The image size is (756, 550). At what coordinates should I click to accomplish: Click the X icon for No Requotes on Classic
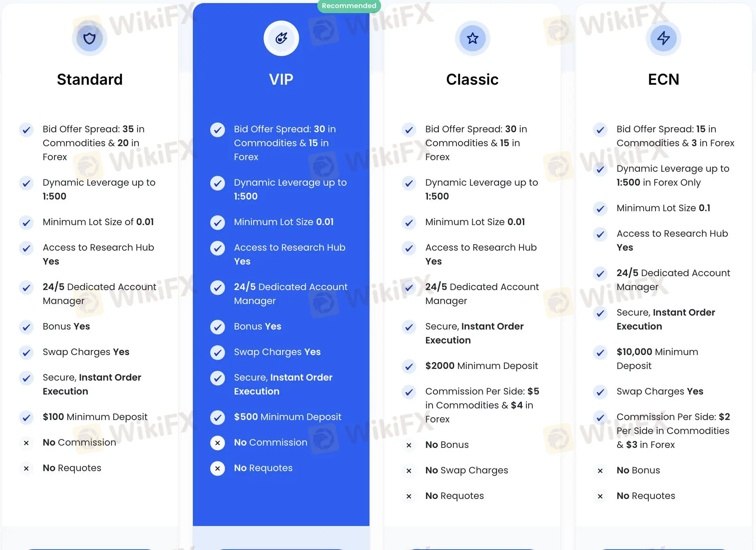(409, 496)
